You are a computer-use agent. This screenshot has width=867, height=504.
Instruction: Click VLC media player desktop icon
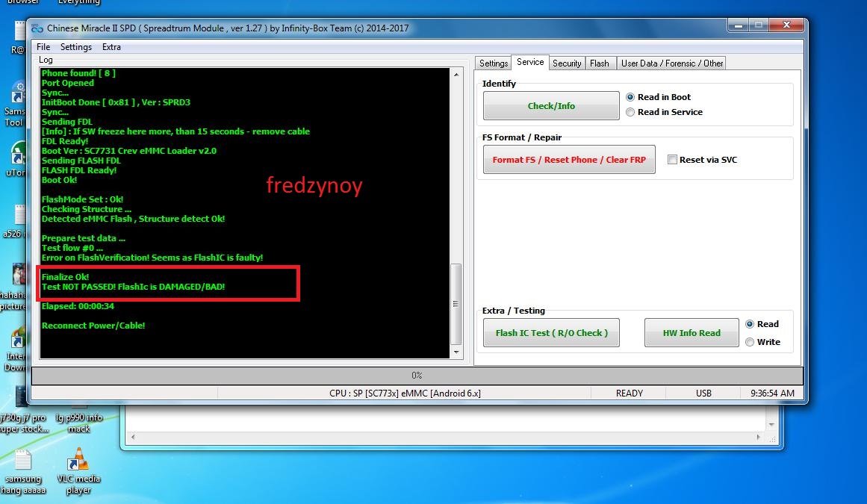(x=78, y=460)
